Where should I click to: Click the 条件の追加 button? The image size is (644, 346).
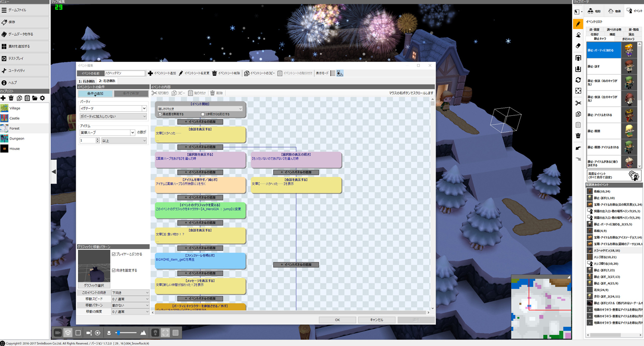(x=95, y=94)
